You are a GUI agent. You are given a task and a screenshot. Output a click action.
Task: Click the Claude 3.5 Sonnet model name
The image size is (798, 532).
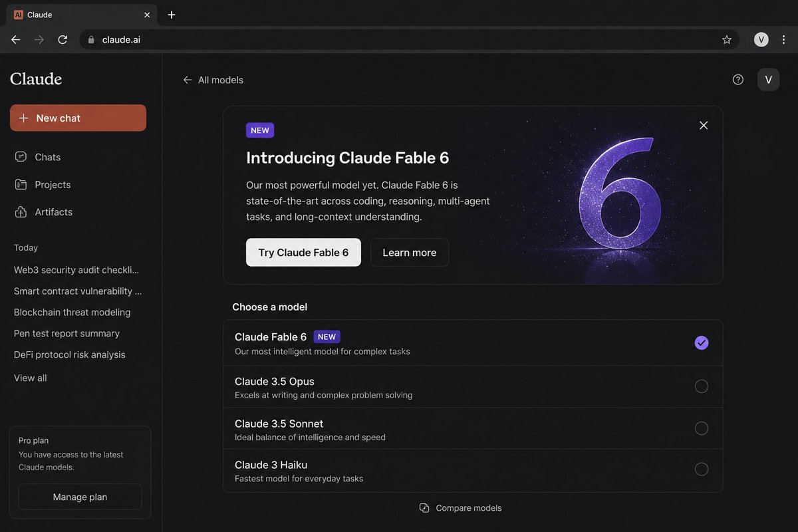(x=279, y=424)
